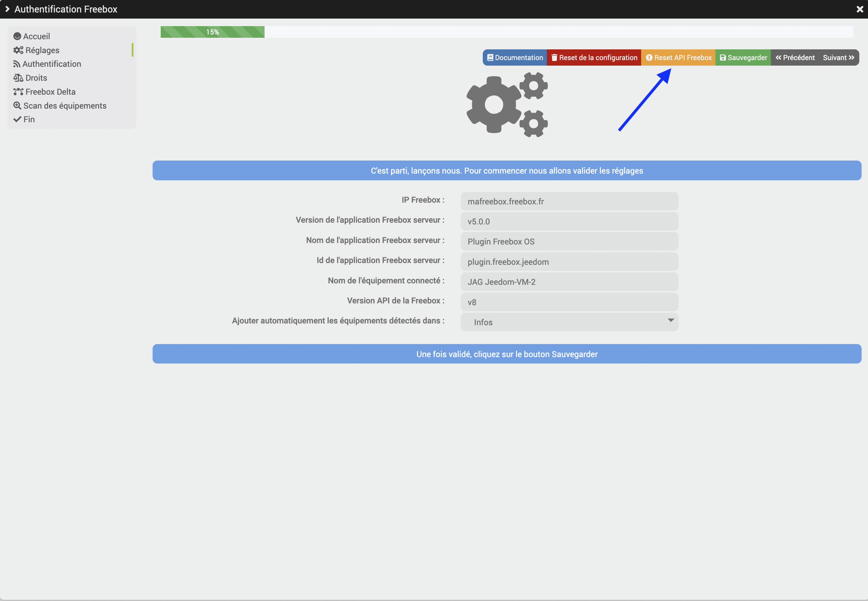The width and height of the screenshot is (868, 601).
Task: Click 'Version de l'application Freebox serveur' label
Action: (370, 220)
